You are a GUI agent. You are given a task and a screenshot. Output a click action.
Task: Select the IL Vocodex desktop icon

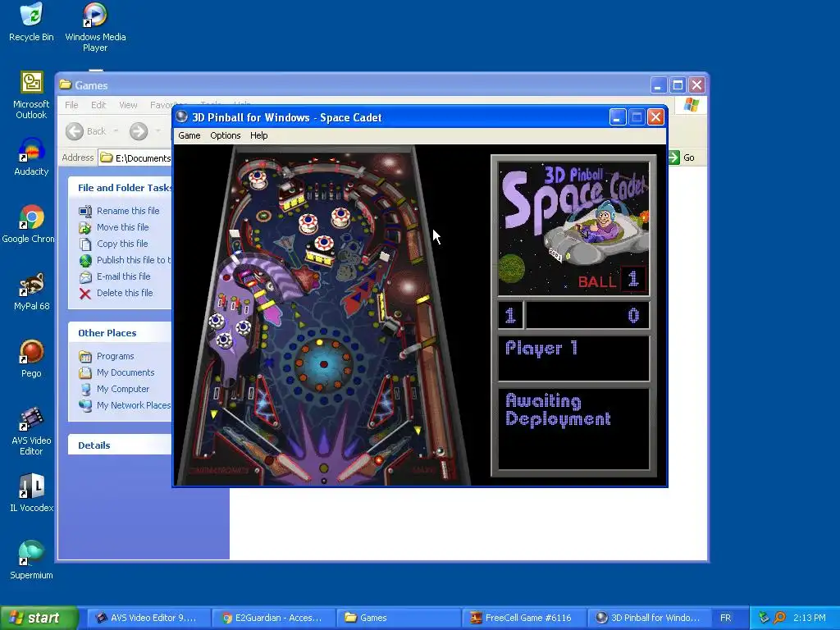click(31, 493)
